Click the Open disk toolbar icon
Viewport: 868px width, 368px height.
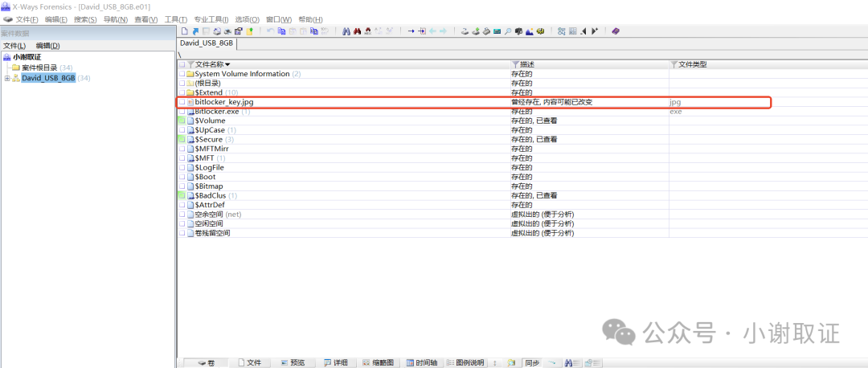coord(465,31)
